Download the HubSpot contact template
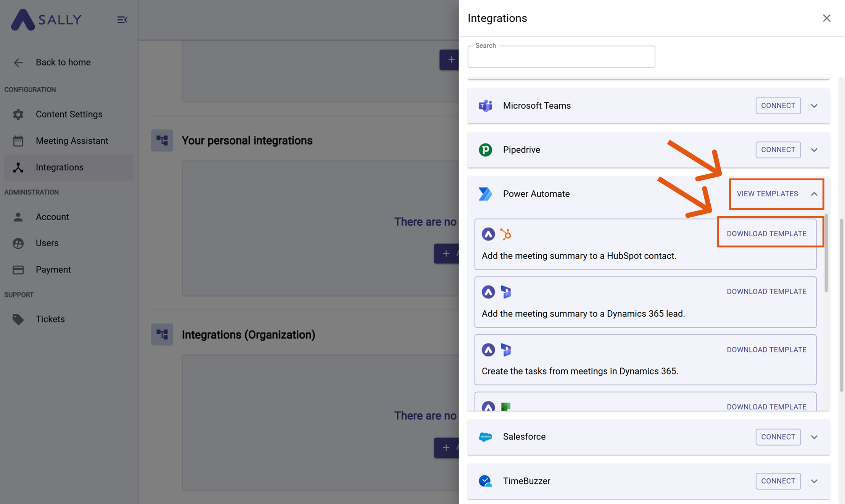This screenshot has height=504, width=845. (766, 234)
